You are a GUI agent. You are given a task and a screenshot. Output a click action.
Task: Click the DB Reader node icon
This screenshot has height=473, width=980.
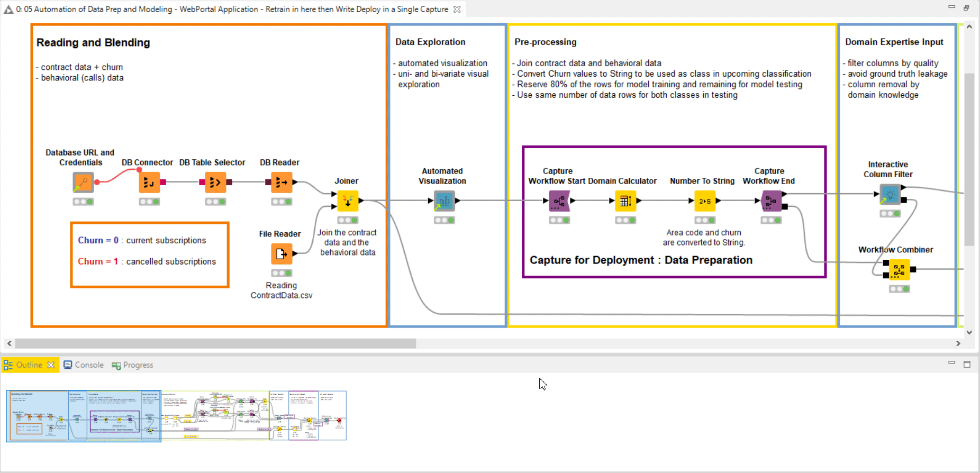282,183
